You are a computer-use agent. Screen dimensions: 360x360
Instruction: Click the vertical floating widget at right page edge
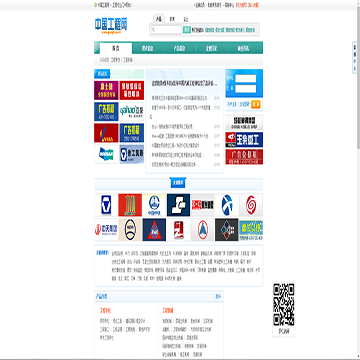(355, 58)
